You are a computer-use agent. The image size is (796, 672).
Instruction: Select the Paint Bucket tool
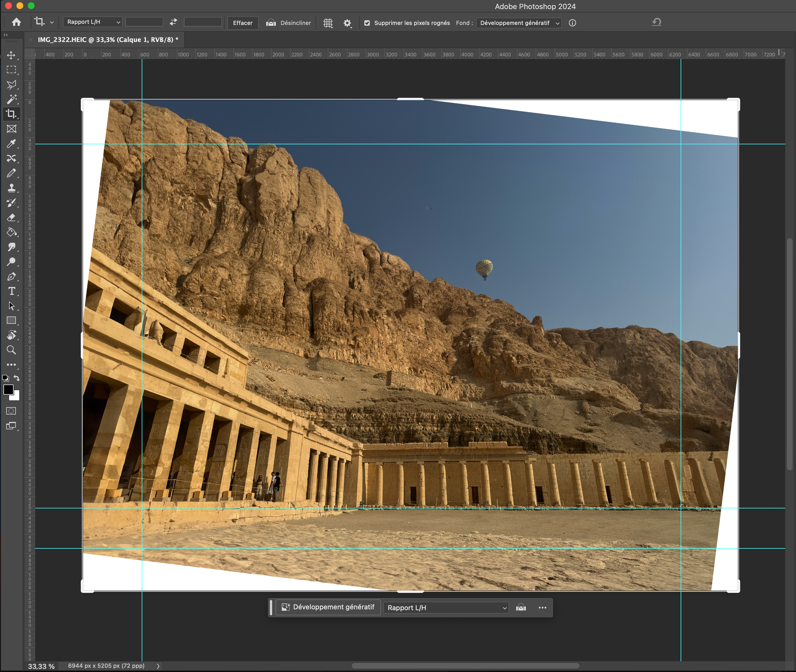point(11,232)
